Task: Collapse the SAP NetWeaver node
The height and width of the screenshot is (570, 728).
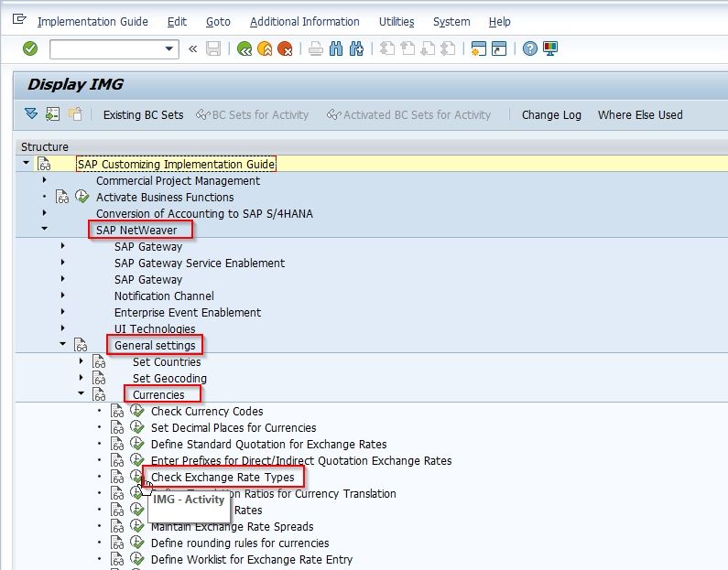Action: click(x=45, y=228)
